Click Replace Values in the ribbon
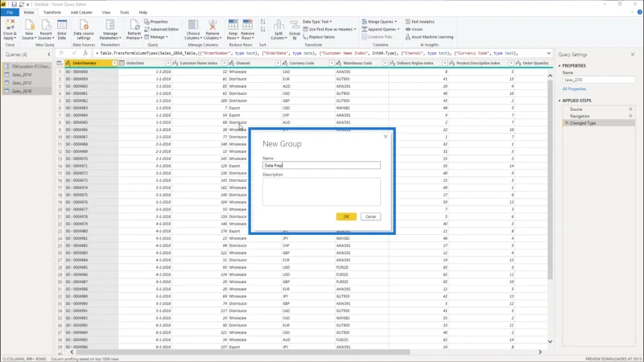This screenshot has height=362, width=644. [319, 37]
